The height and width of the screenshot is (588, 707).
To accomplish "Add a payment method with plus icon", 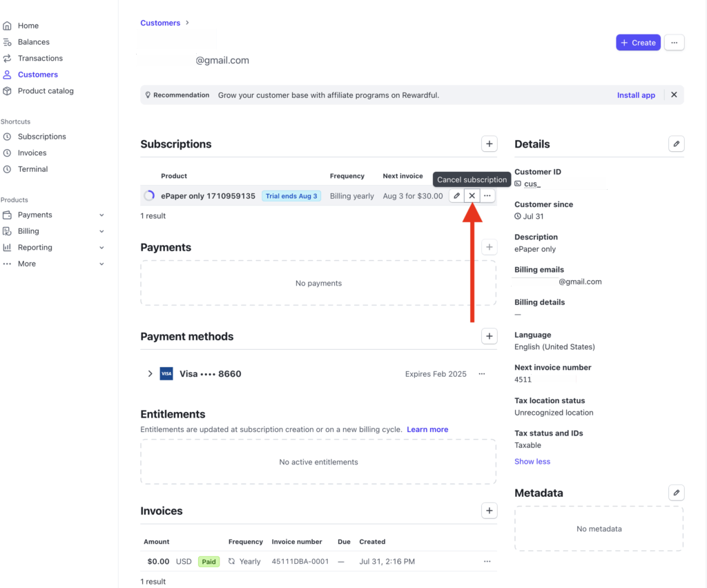I will (489, 337).
